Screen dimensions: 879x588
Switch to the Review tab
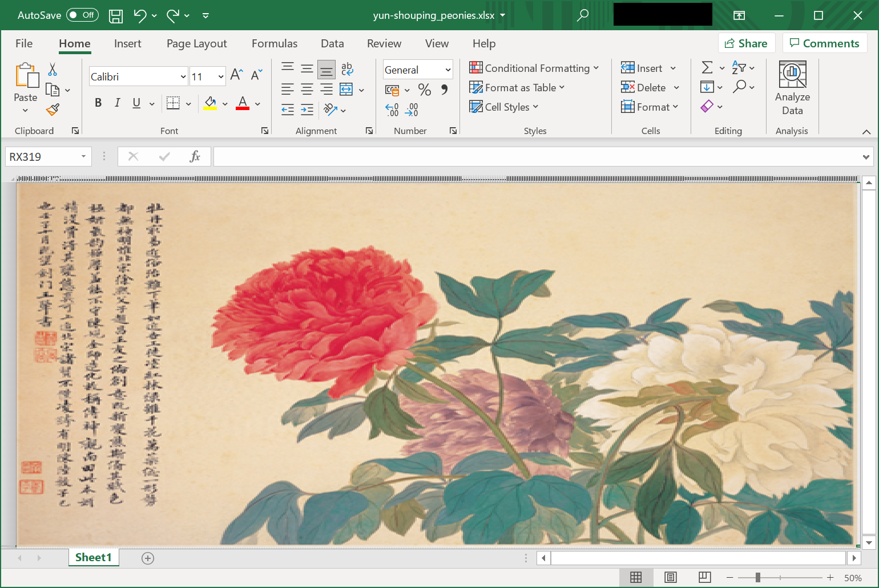[384, 43]
